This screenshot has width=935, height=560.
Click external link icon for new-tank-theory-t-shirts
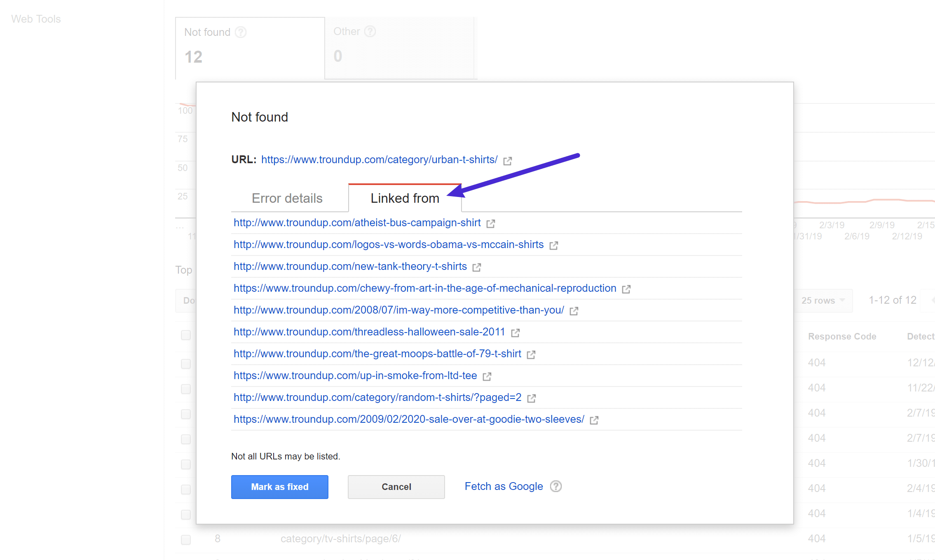point(477,267)
